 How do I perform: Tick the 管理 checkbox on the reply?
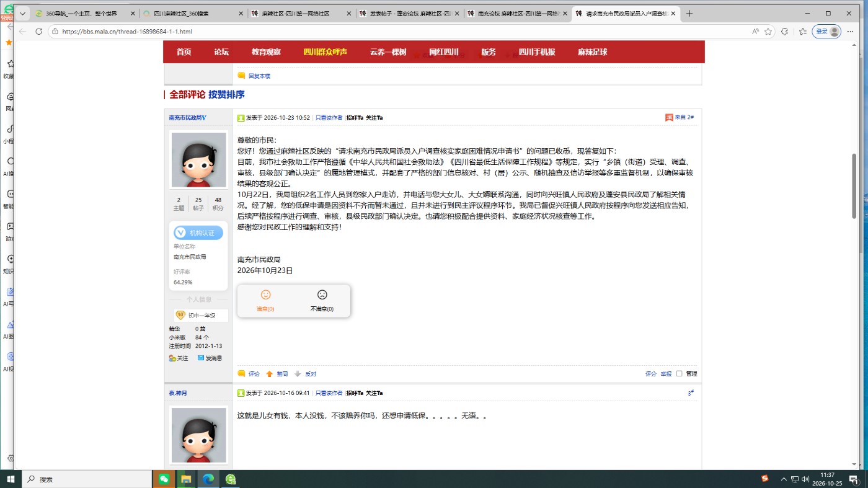click(x=680, y=373)
